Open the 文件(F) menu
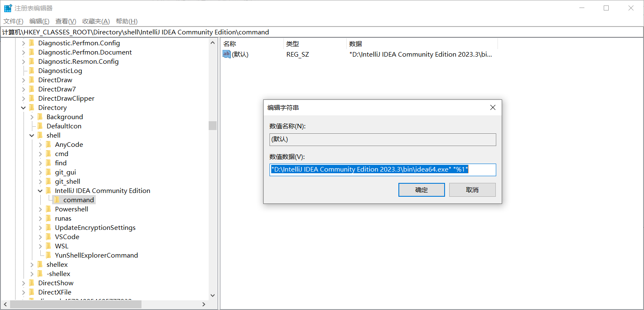644x310 pixels. (x=13, y=21)
